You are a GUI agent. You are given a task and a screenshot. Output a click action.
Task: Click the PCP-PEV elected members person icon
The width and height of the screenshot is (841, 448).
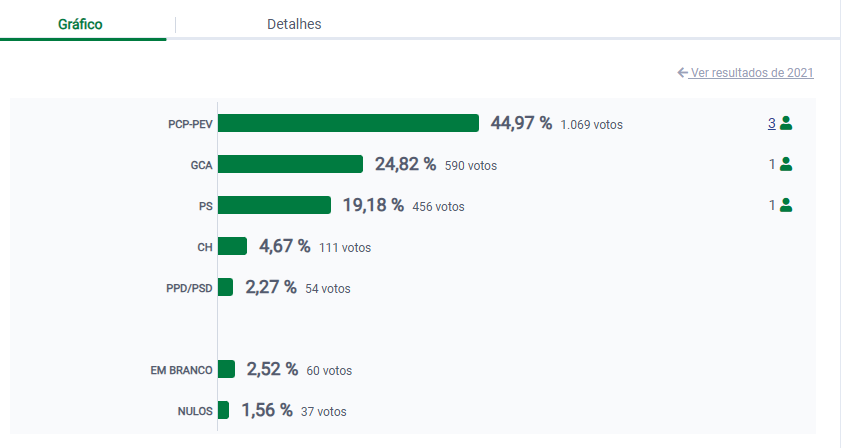coord(786,124)
